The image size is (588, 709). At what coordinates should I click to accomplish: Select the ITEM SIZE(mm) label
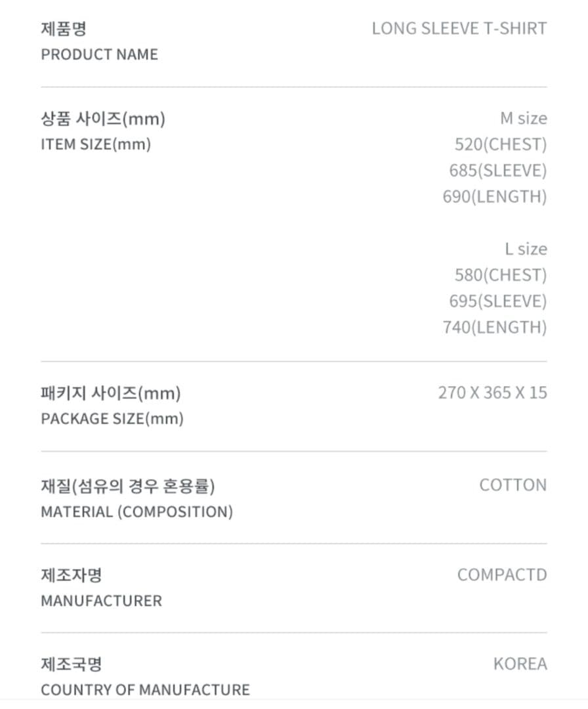96,144
